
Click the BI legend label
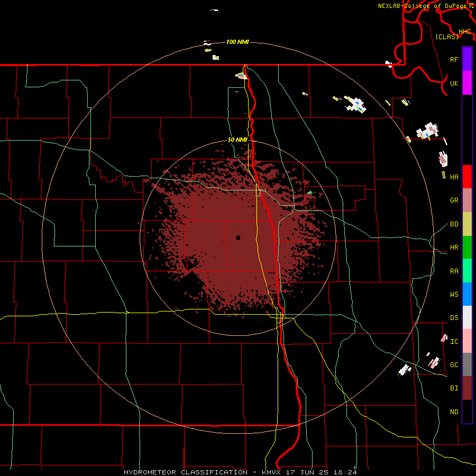click(454, 388)
